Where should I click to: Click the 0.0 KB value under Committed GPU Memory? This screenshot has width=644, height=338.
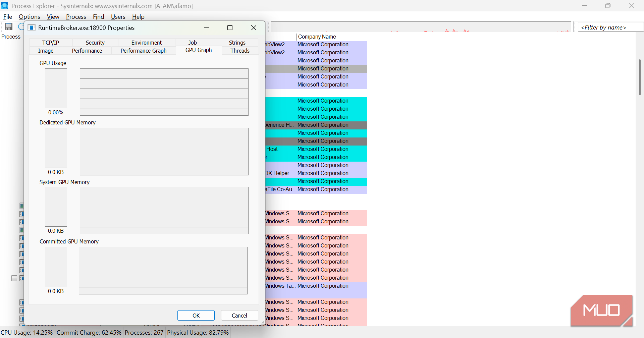56,291
